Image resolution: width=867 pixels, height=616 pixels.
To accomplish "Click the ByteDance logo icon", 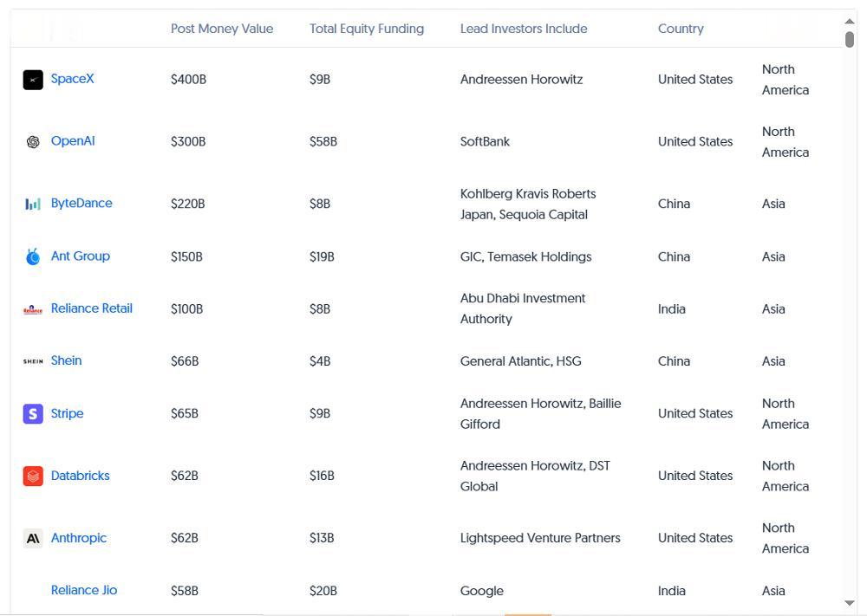I will (x=33, y=204).
